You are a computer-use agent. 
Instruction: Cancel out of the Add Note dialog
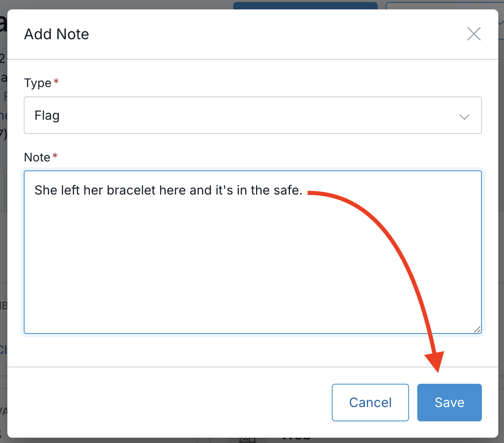[x=370, y=402]
